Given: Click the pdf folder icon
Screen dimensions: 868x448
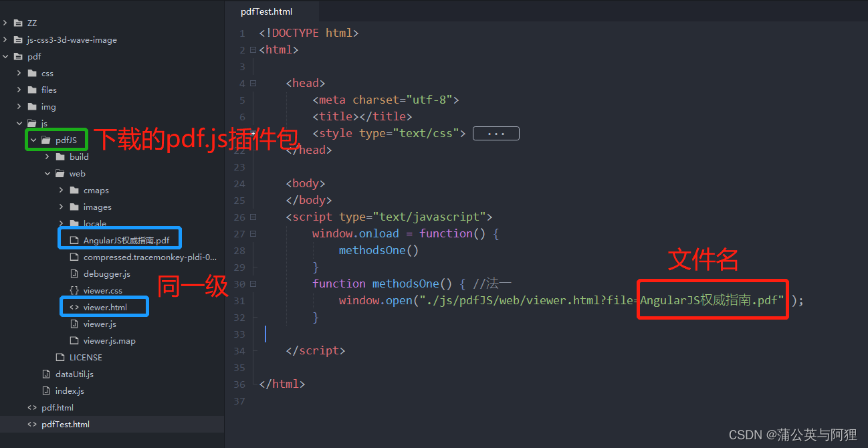Looking at the screenshot, I should tap(18, 56).
